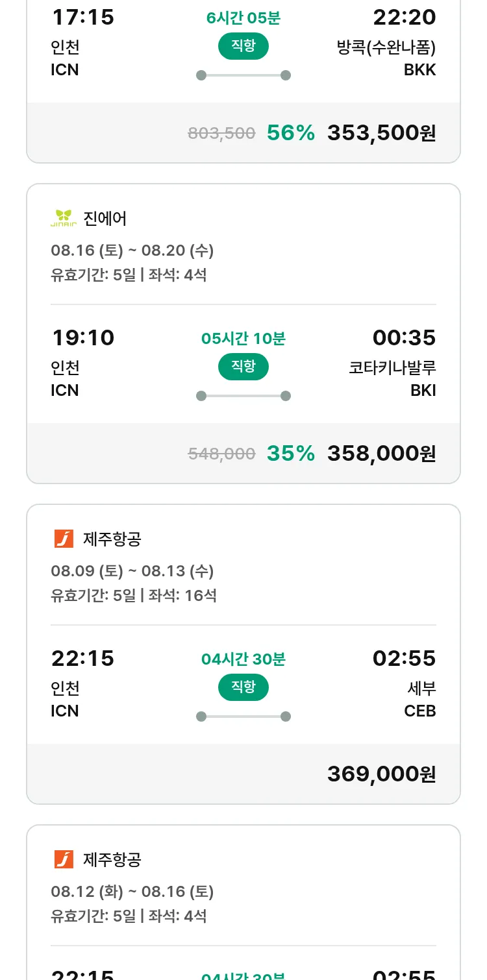Choose the 369,000원 Cebu fare
This screenshot has height=980, width=487.
click(x=381, y=774)
